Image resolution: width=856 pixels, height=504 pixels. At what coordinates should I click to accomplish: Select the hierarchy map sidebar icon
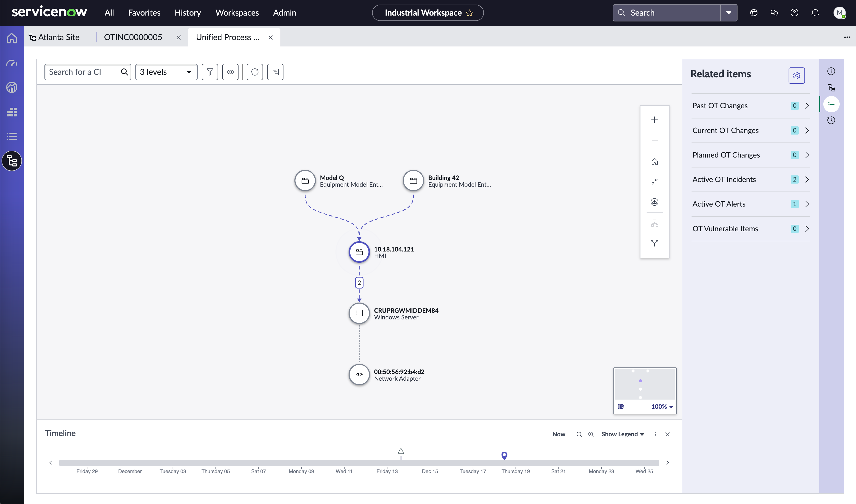coord(11,161)
